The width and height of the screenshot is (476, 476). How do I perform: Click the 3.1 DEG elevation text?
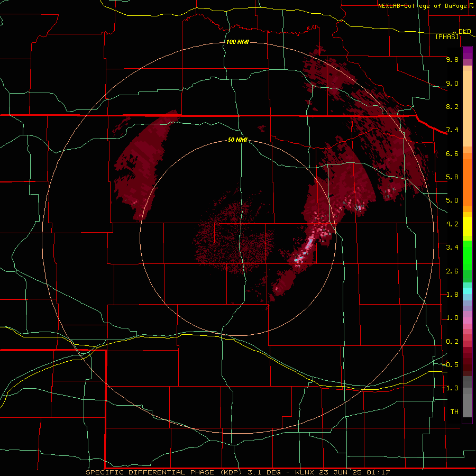tap(263, 472)
